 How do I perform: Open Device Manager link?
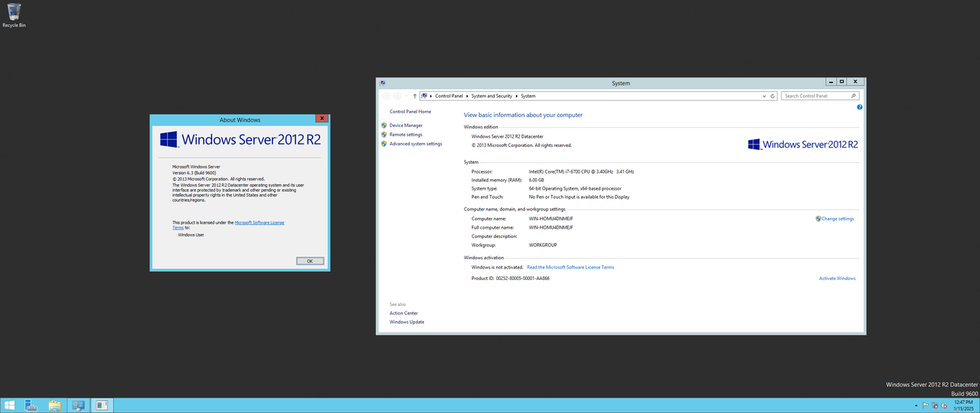point(406,125)
